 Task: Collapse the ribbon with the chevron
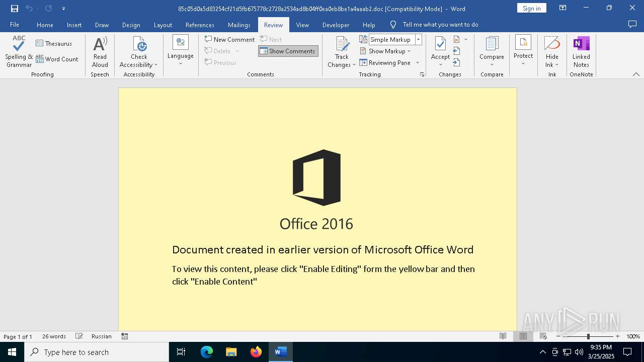click(x=636, y=74)
